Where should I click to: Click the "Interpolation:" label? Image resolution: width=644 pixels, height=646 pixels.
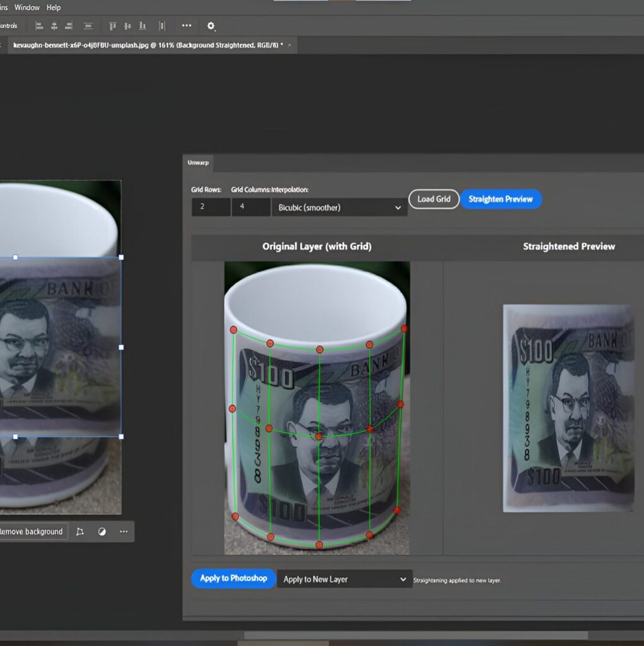click(290, 190)
